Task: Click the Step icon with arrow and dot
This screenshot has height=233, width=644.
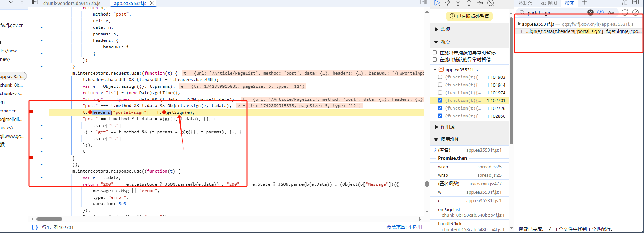Action: click(480, 3)
